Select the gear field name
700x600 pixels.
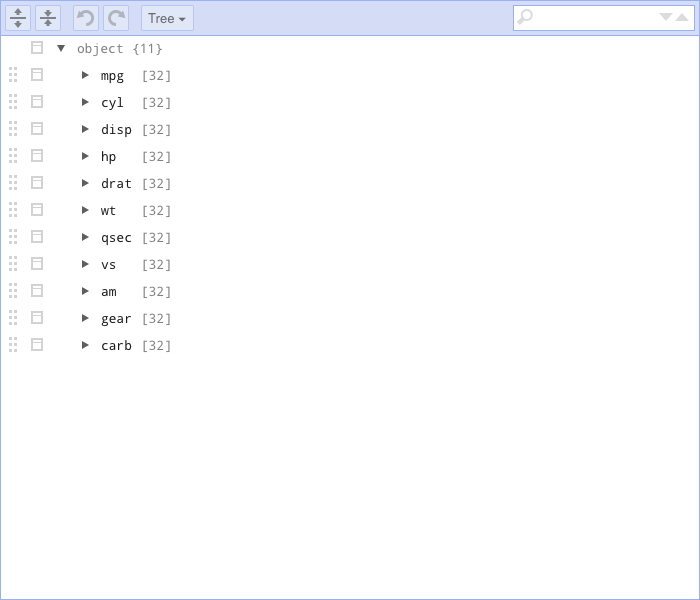pyautogui.click(x=116, y=318)
